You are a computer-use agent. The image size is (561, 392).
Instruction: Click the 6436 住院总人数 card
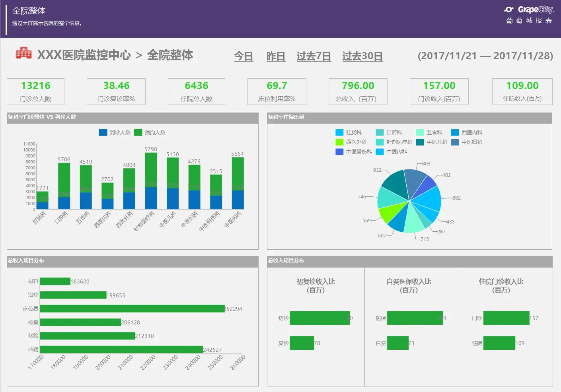point(197,91)
